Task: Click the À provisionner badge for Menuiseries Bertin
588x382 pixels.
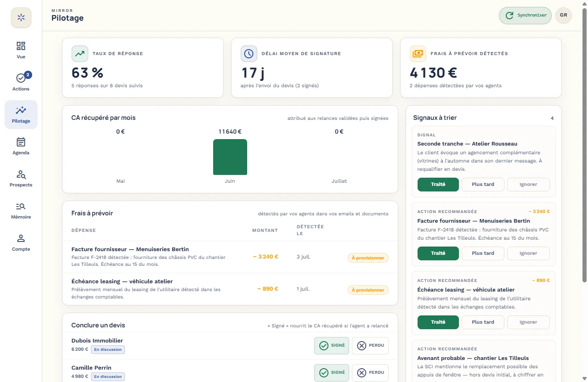Action: (x=368, y=258)
